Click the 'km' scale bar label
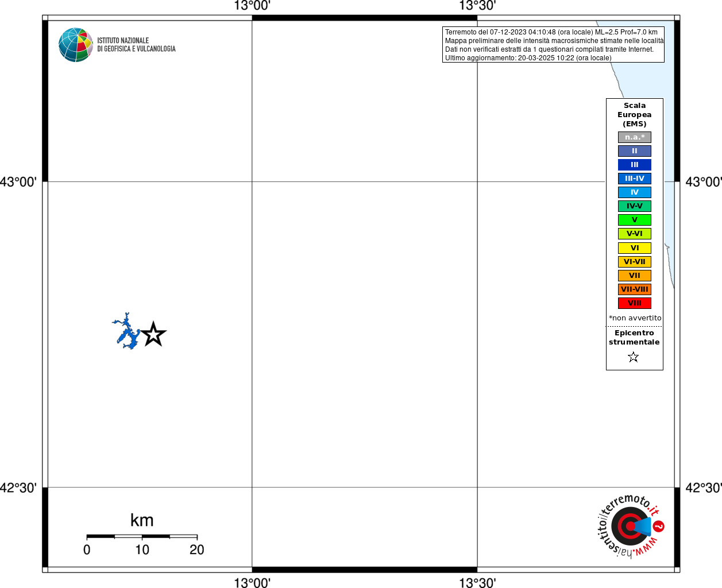The height and width of the screenshot is (588, 722). [x=142, y=520]
